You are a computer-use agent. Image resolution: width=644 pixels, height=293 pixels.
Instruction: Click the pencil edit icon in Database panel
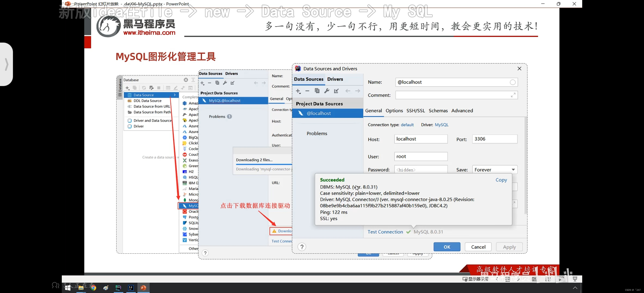pos(175,88)
